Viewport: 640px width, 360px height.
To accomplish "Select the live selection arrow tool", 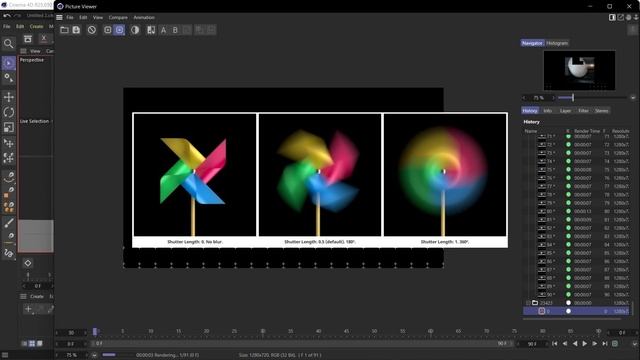I will pos(9,63).
